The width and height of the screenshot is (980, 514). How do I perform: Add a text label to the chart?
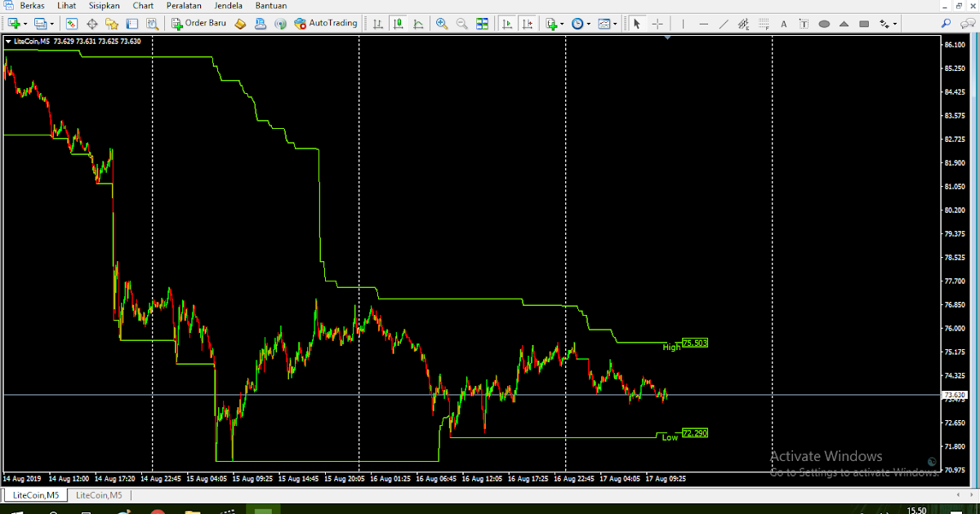pyautogui.click(x=803, y=23)
